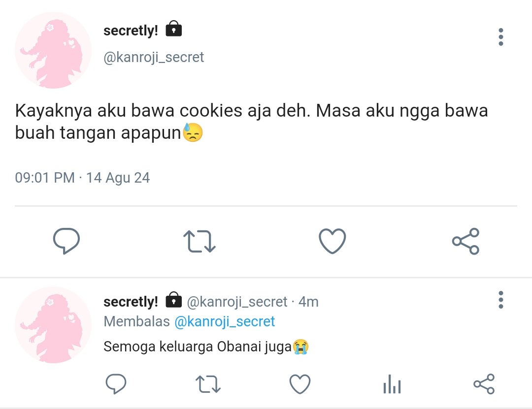
Task: Reply to the Obanai tweet
Action: 116,384
